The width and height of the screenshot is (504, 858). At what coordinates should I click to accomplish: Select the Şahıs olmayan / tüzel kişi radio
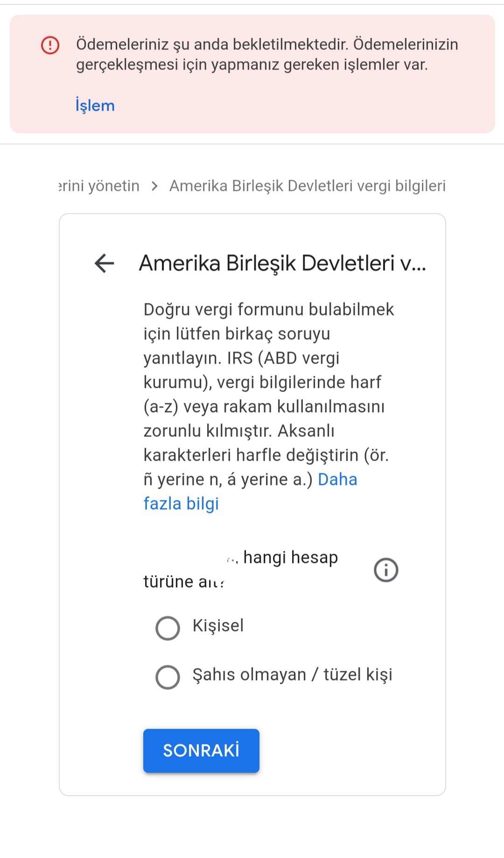point(168,677)
